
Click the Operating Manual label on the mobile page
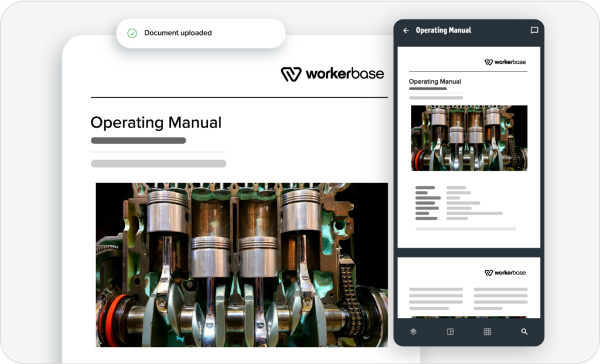[434, 81]
